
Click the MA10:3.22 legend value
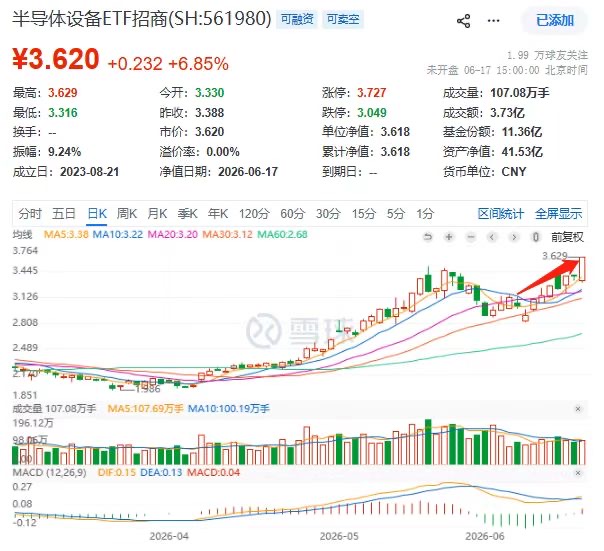(x=117, y=234)
